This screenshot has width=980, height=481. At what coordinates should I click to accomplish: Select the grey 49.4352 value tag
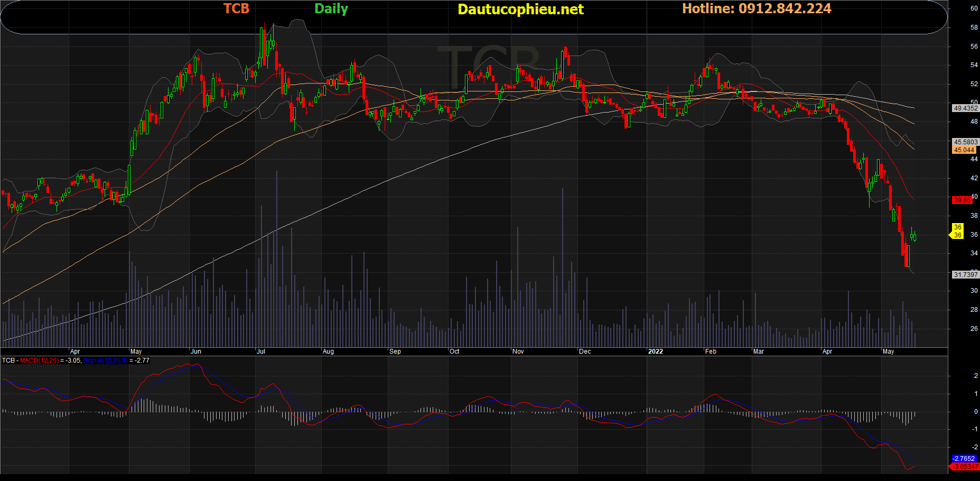coord(965,108)
